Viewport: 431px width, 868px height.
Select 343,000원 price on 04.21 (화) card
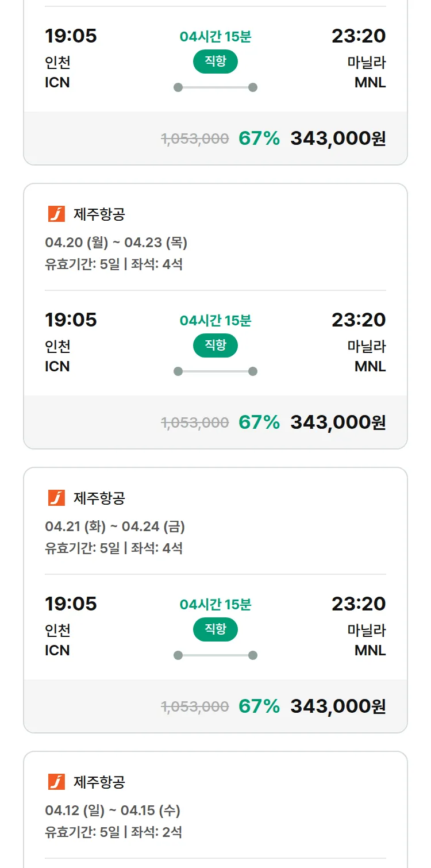tap(338, 706)
